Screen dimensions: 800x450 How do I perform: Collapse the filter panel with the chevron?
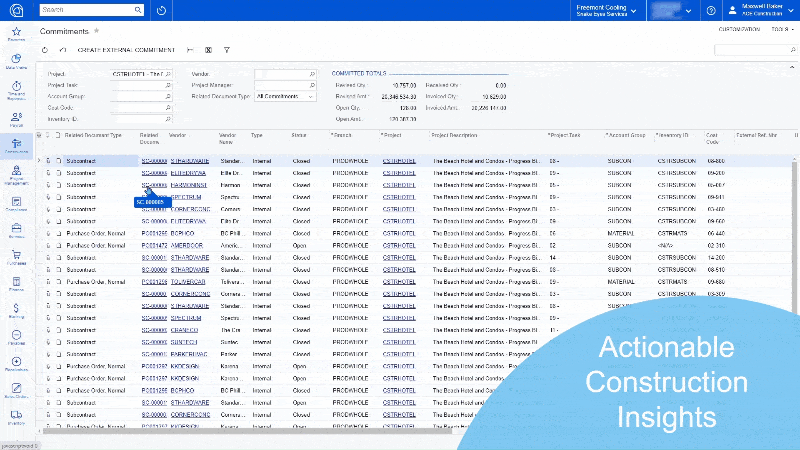coord(792,67)
